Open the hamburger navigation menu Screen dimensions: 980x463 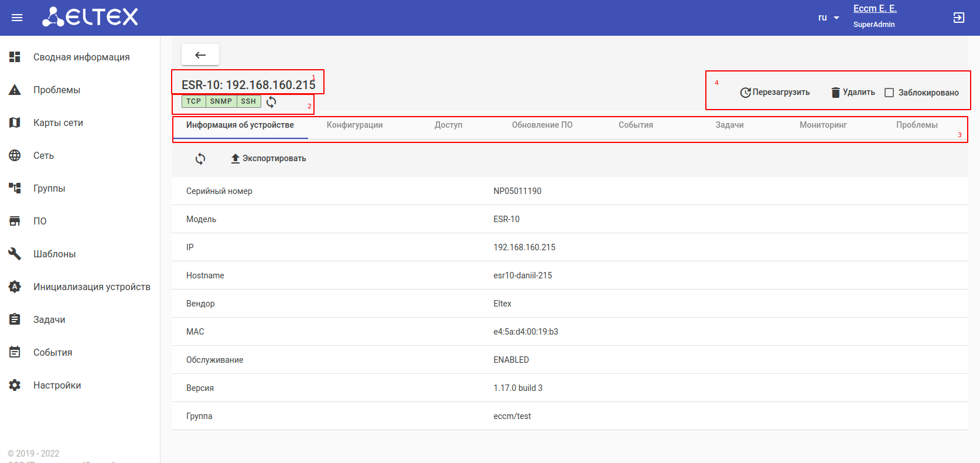coord(17,18)
